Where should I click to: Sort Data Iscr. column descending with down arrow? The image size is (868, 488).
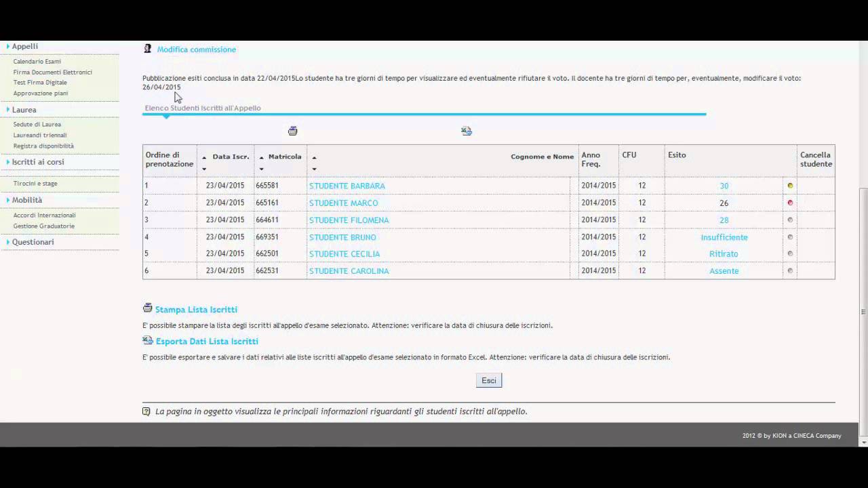click(x=204, y=169)
